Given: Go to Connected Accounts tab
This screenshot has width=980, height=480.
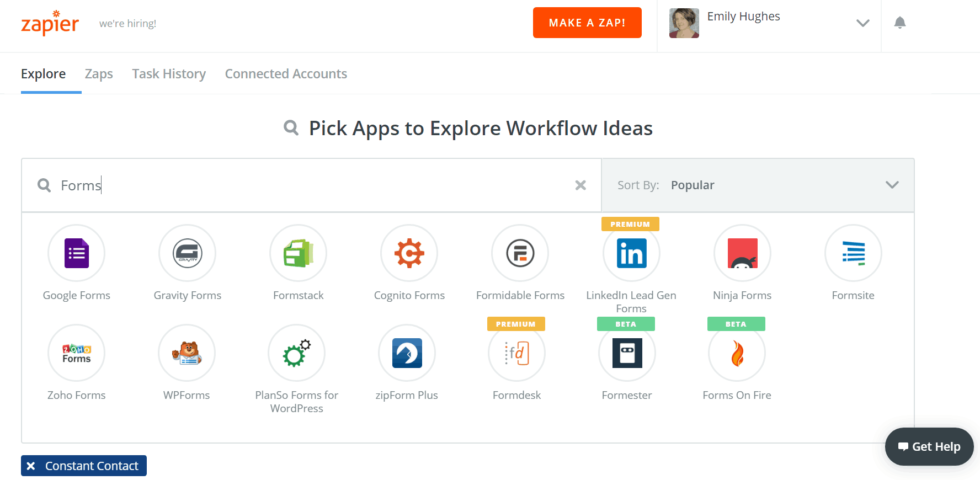Looking at the screenshot, I should coord(286,74).
